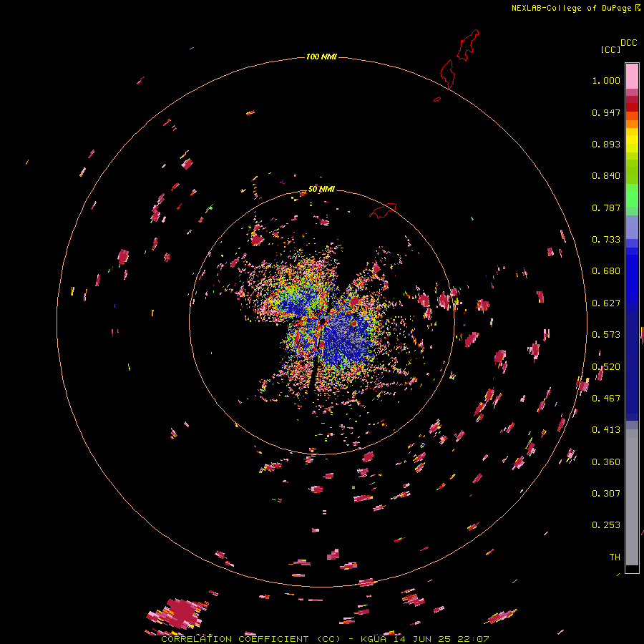
Task: Click the 0.520 scale value
Action: tap(606, 367)
